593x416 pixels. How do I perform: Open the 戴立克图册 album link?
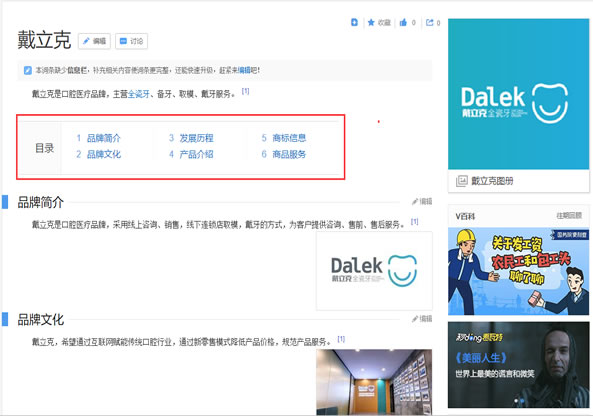[492, 181]
